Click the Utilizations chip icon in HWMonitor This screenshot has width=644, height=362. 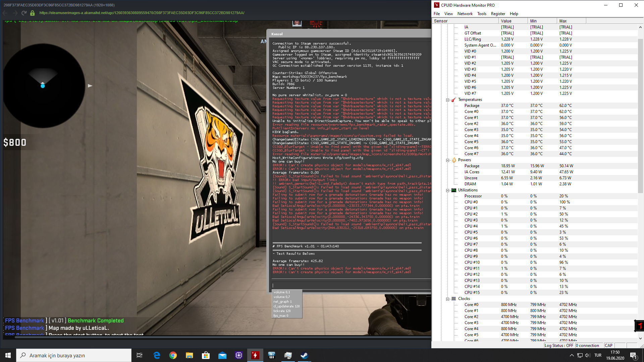tap(454, 190)
